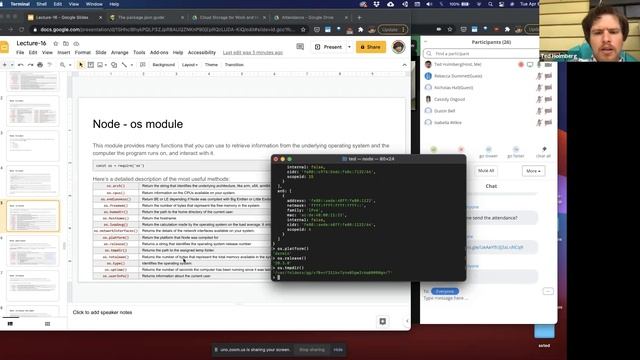Click the undo arrow in Slides toolbar

coord(20,65)
